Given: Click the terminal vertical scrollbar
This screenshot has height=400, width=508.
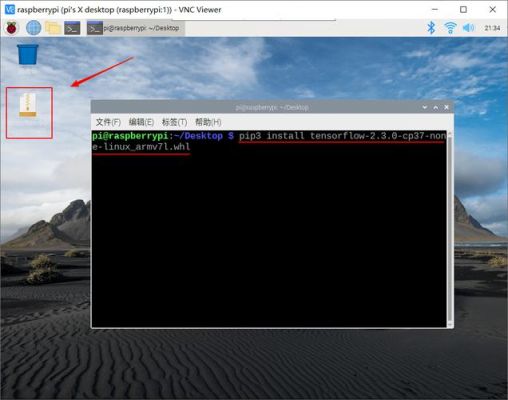Looking at the screenshot, I should click(x=450, y=229).
